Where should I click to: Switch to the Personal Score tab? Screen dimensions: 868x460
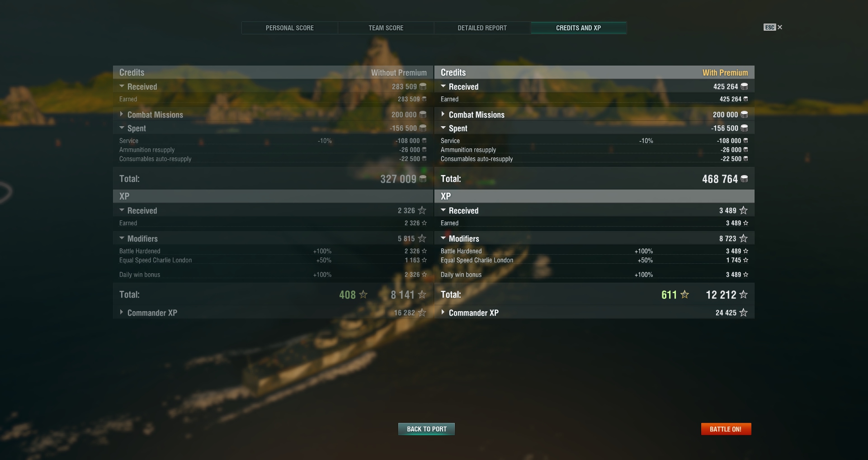point(290,28)
